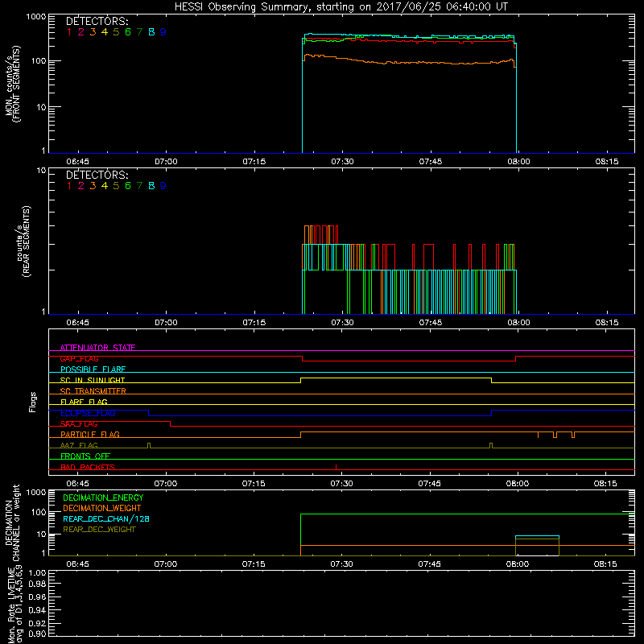Click detector 7 in the rear segments legend

click(139, 186)
